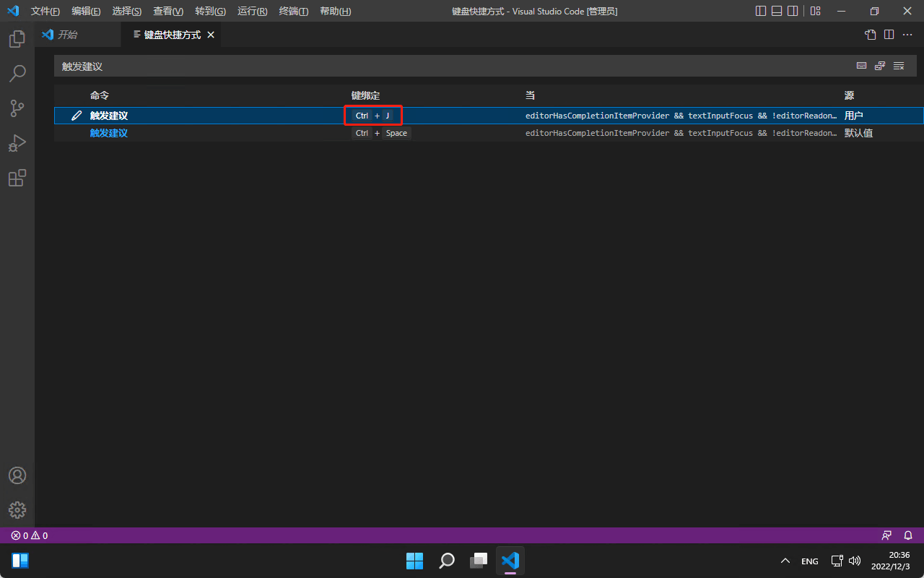The height and width of the screenshot is (578, 924).
Task: Click the pencil edit icon on 触发建议 row
Action: tap(77, 116)
